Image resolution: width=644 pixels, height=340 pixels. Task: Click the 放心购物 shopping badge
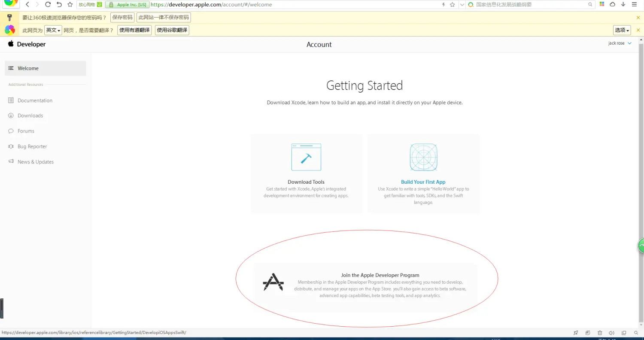[x=91, y=5]
